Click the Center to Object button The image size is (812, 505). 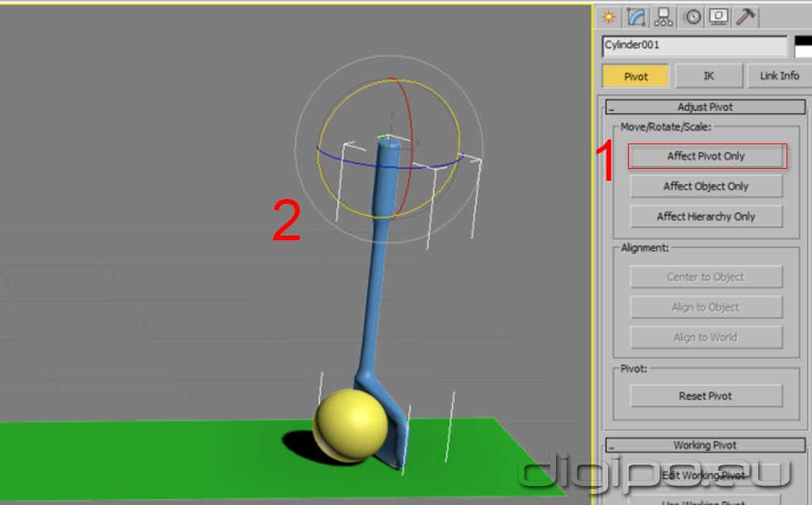click(706, 277)
